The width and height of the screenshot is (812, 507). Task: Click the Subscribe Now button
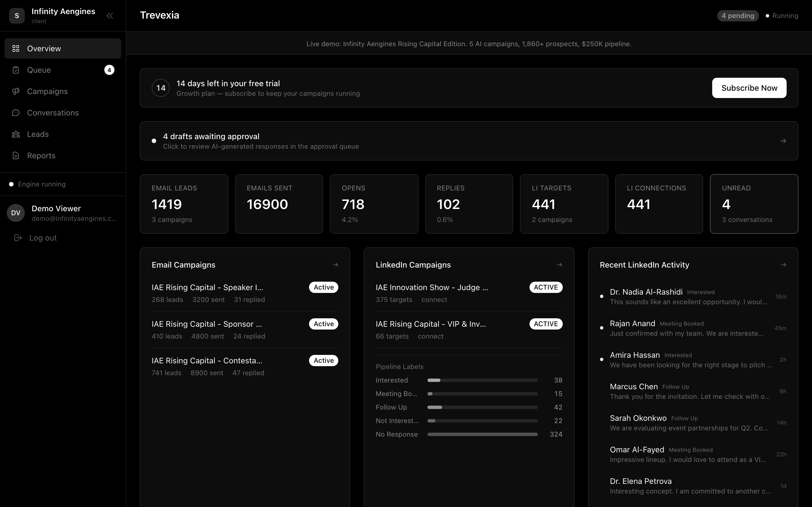click(749, 88)
